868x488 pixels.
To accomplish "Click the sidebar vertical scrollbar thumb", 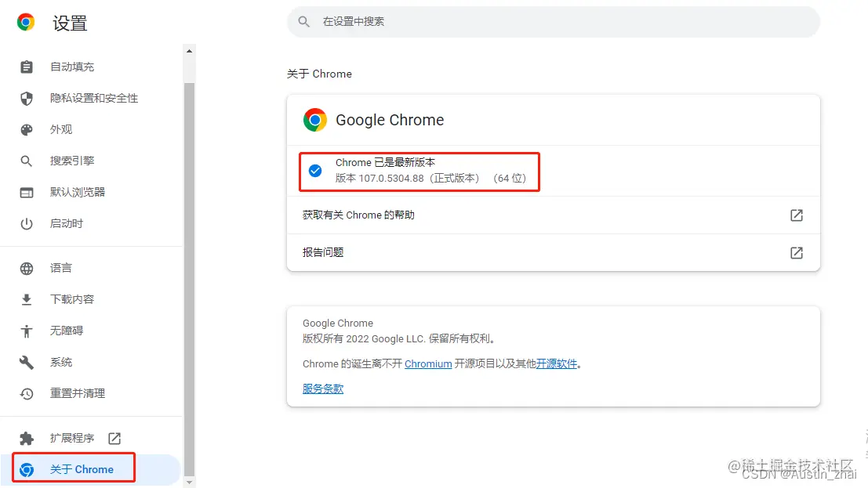I will pos(189,279).
